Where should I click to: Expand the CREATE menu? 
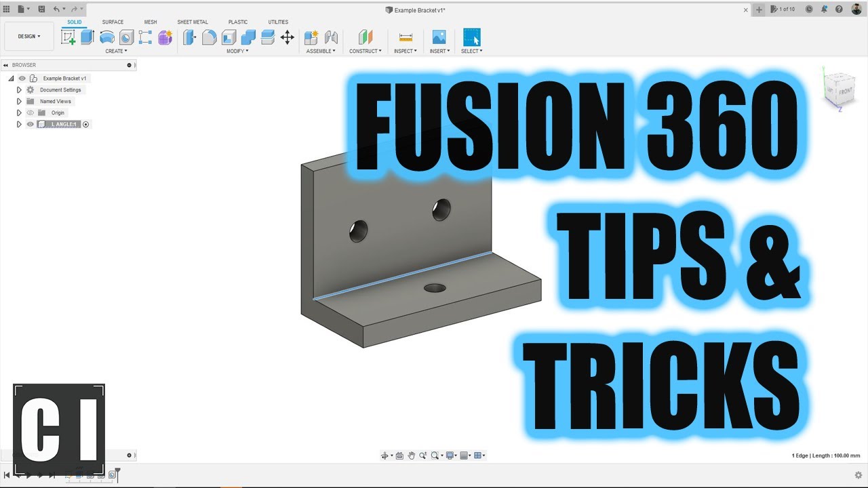coord(116,51)
